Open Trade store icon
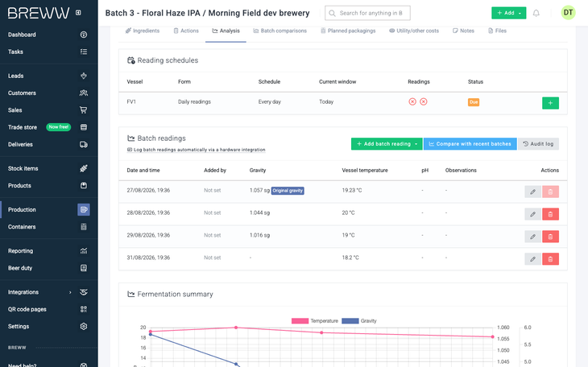This screenshot has height=367, width=588. tap(84, 127)
